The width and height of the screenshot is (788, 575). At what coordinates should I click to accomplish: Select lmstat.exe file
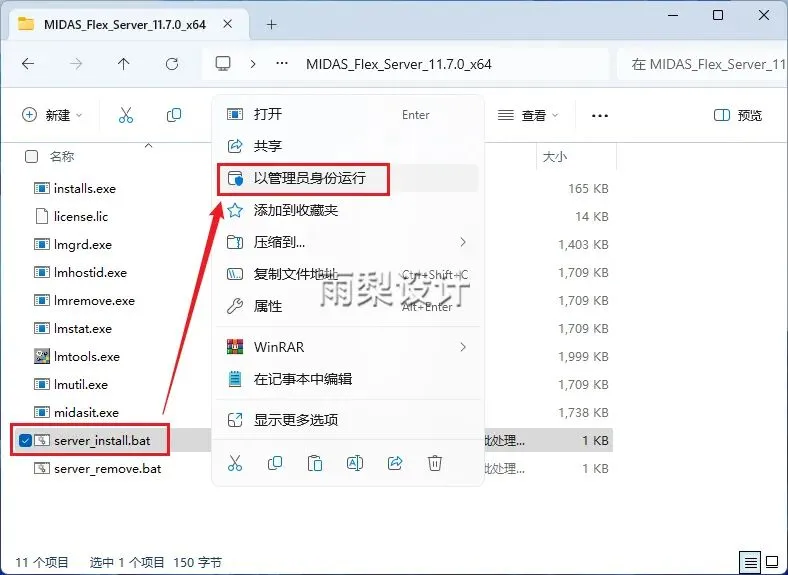pyautogui.click(x=83, y=329)
